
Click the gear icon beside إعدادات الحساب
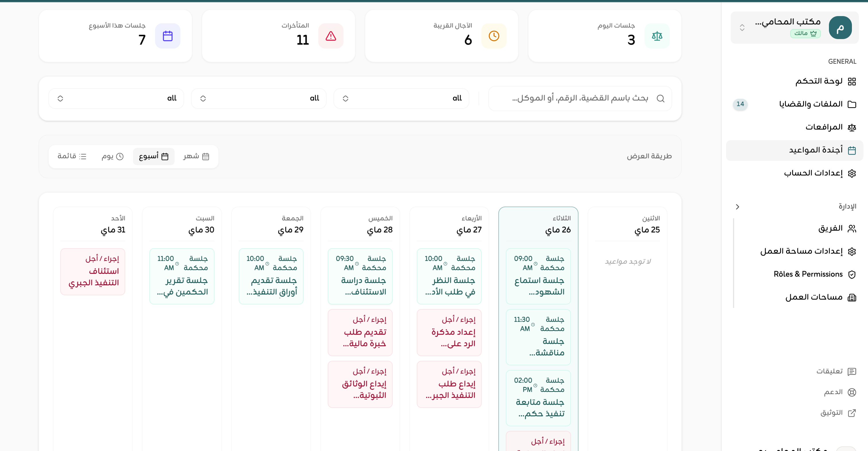coord(852,173)
